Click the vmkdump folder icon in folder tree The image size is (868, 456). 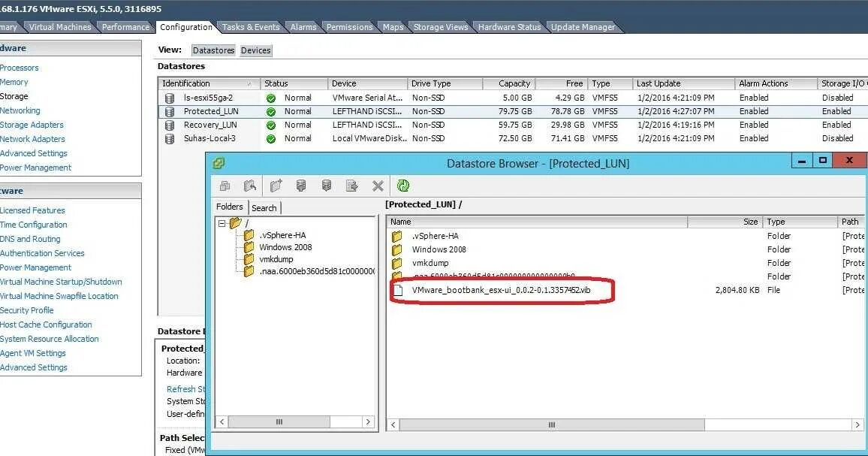[x=249, y=258]
